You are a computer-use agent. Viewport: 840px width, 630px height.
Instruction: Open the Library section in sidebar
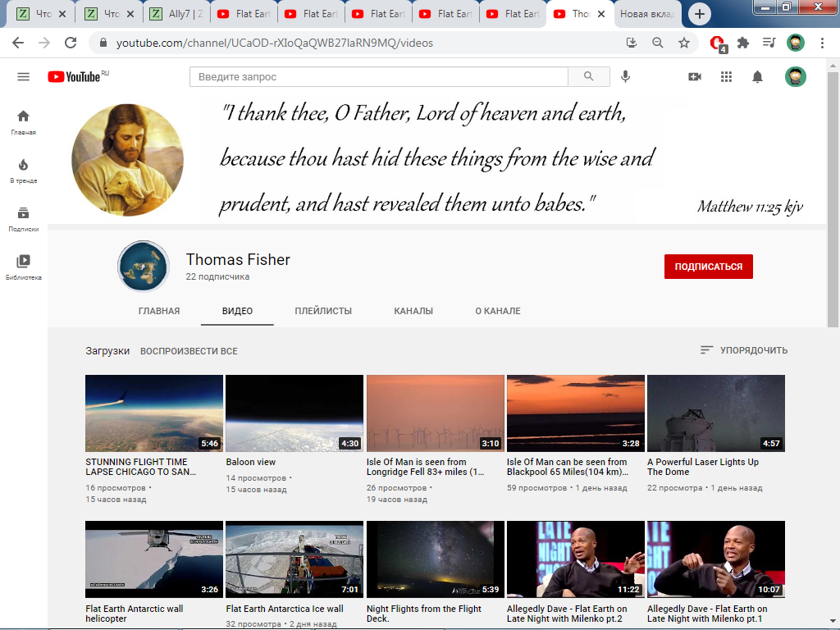[x=23, y=266]
